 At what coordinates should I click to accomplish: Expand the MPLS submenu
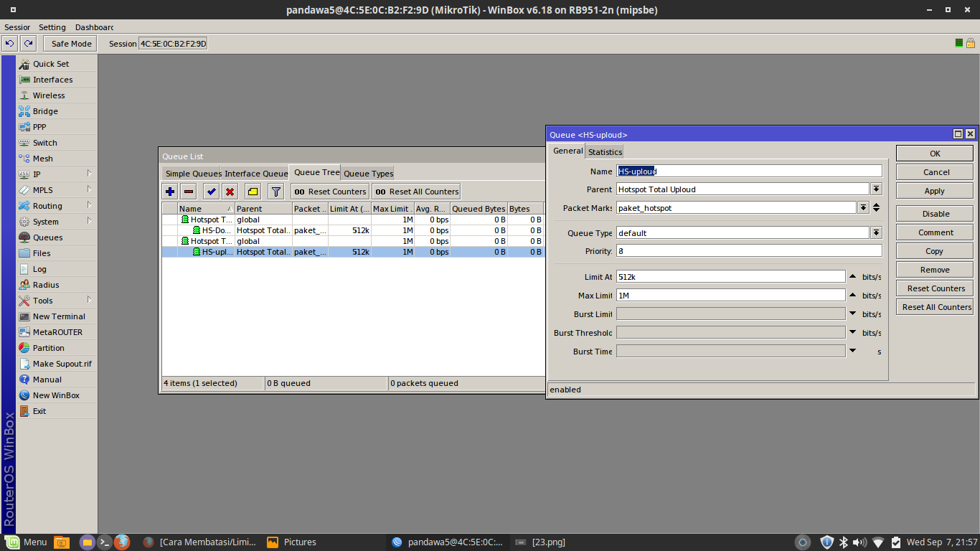pyautogui.click(x=57, y=190)
